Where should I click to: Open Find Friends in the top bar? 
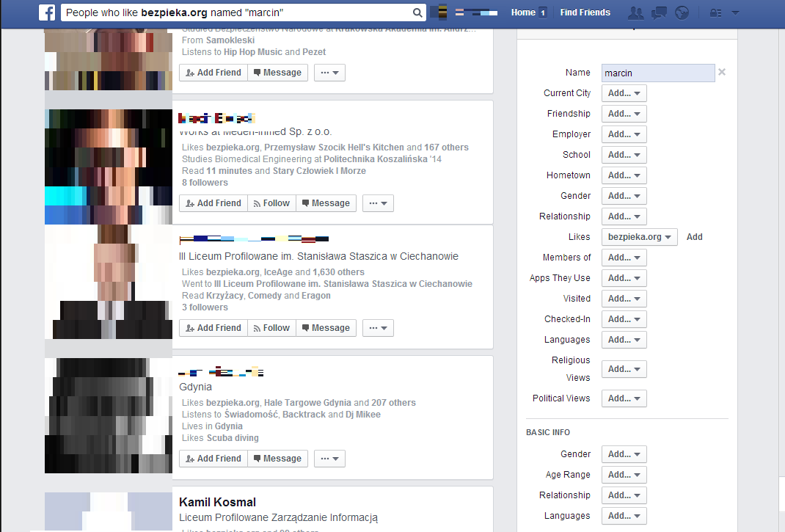pos(585,12)
